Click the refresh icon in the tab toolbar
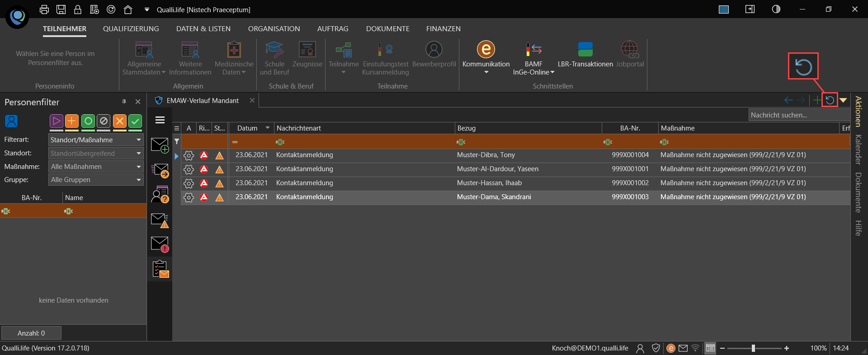Image resolution: width=868 pixels, height=355 pixels. [x=830, y=100]
